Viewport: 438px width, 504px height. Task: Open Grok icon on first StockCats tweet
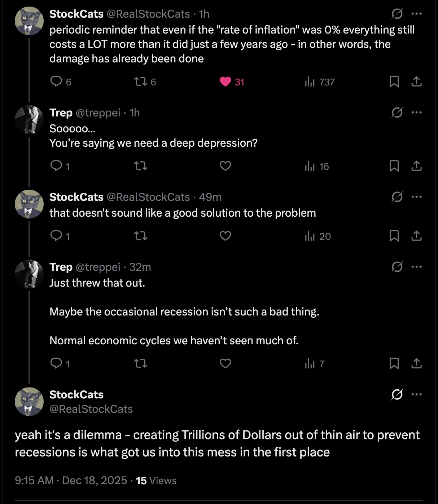point(397,14)
